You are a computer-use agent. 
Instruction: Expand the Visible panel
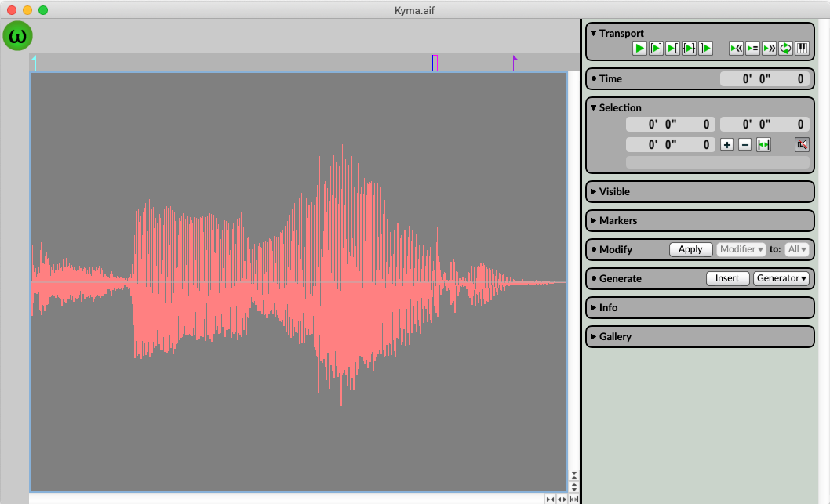point(594,191)
